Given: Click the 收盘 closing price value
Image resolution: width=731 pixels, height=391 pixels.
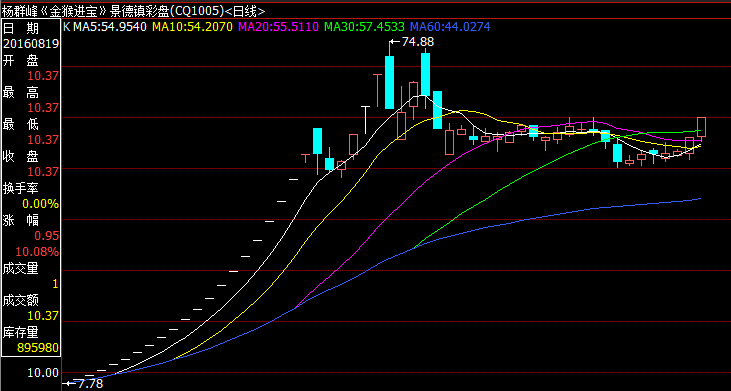Looking at the screenshot, I should tap(43, 171).
